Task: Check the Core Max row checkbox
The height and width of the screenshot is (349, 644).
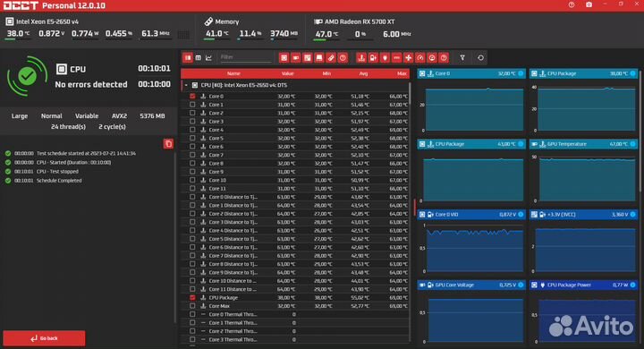Action: tap(192, 306)
